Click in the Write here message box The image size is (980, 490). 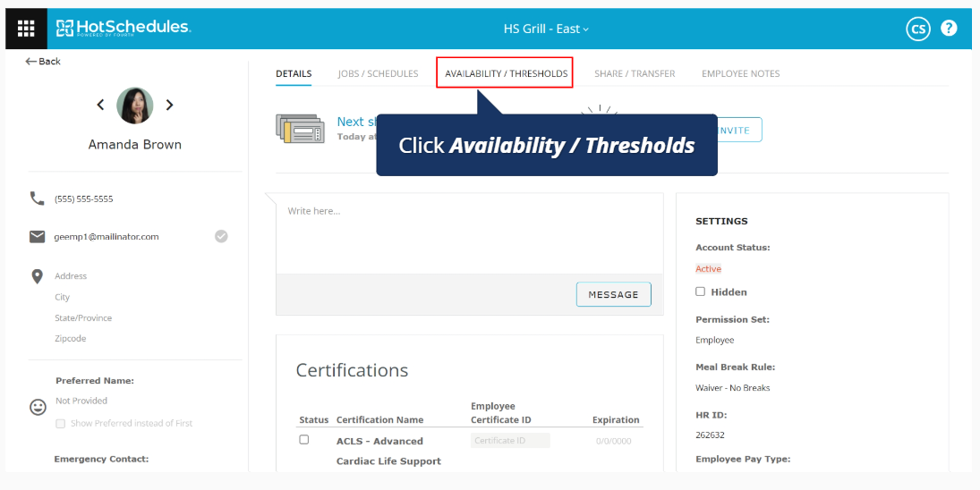(469, 233)
